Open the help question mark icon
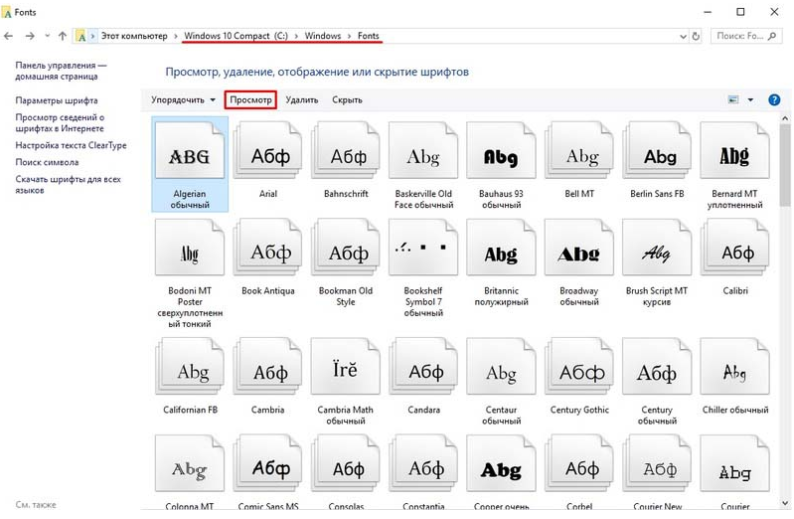The height and width of the screenshot is (519, 794). pos(774,100)
